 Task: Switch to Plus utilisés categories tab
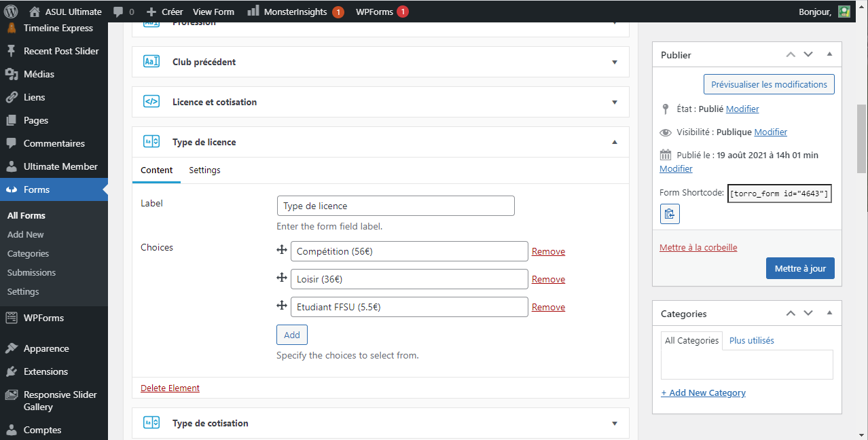click(x=751, y=340)
